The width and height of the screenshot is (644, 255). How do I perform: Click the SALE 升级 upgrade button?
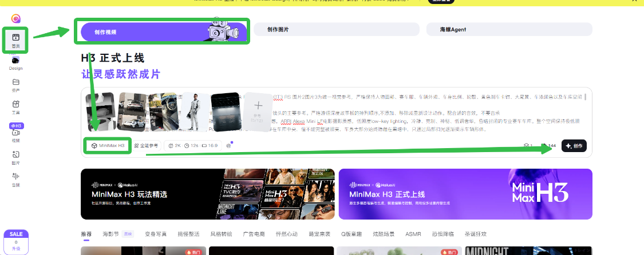click(x=16, y=242)
